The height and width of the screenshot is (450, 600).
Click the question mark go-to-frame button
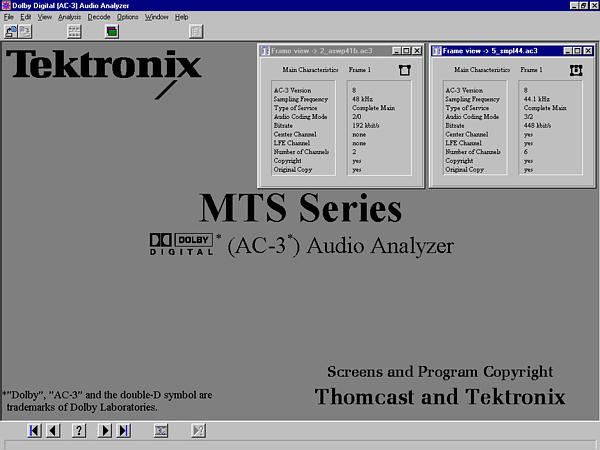click(79, 431)
